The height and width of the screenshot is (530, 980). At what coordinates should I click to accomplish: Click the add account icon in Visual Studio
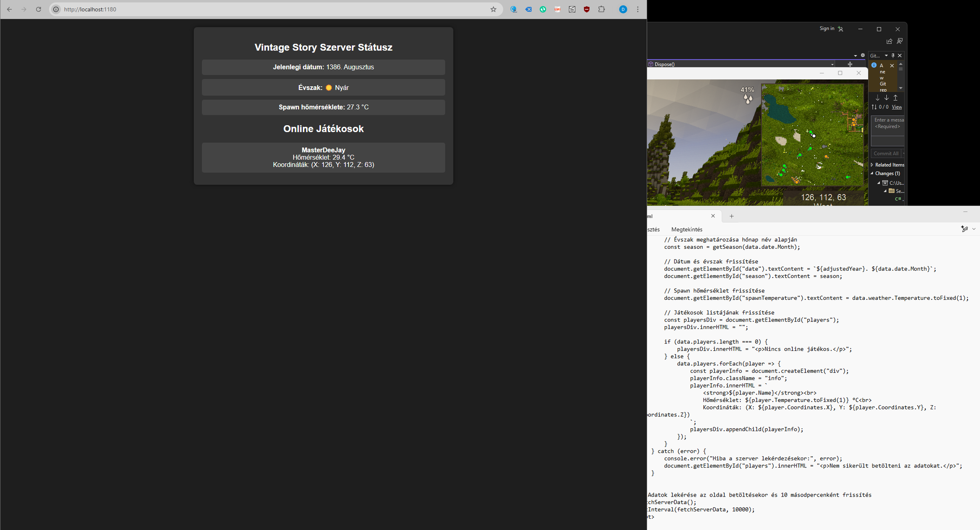(x=841, y=29)
